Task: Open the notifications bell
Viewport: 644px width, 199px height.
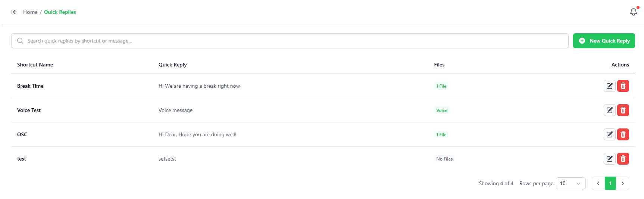Action: coord(634,12)
